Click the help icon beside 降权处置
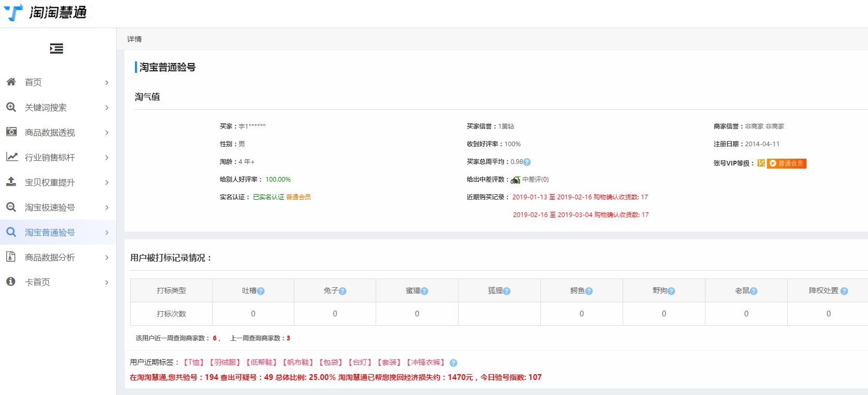The width and height of the screenshot is (868, 395). 844,291
